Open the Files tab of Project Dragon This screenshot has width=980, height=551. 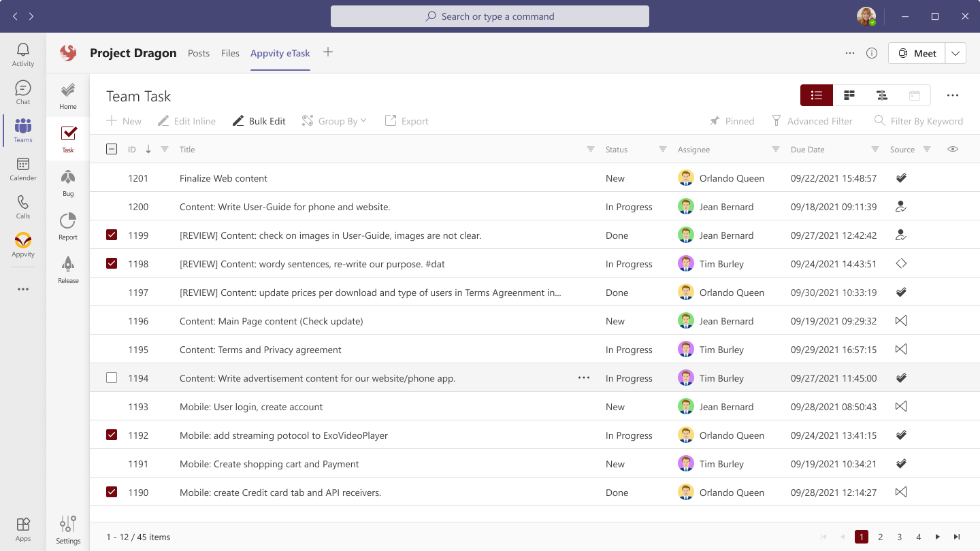tap(230, 52)
